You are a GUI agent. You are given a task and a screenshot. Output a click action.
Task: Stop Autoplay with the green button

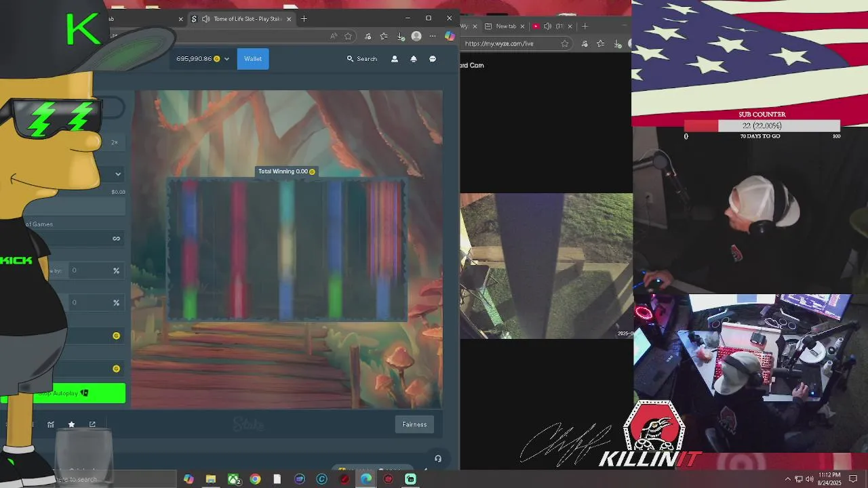point(63,393)
